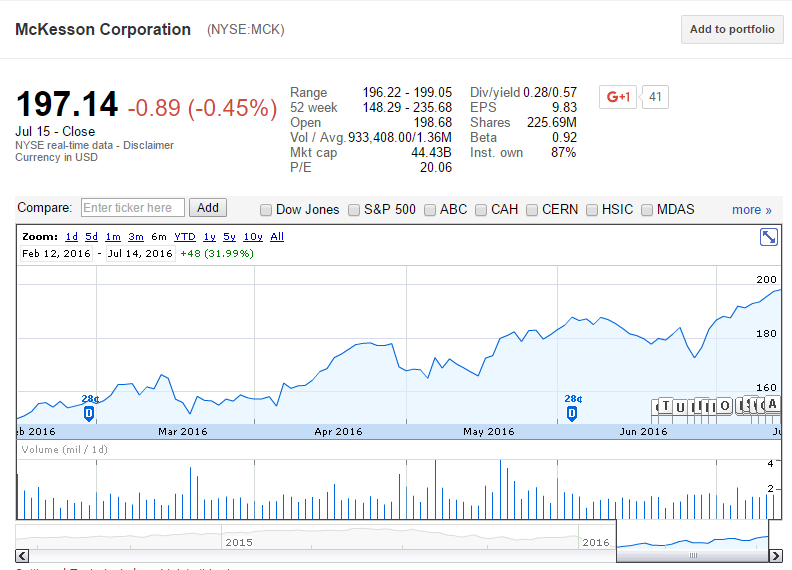Expand more comparison tickers
Viewport: 792px width, 570px height.
752,210
